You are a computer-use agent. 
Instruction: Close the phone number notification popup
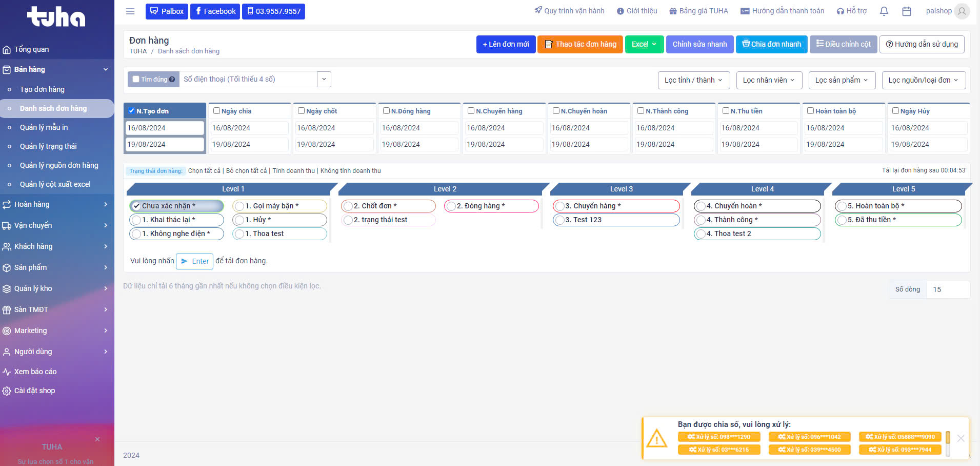[961, 438]
